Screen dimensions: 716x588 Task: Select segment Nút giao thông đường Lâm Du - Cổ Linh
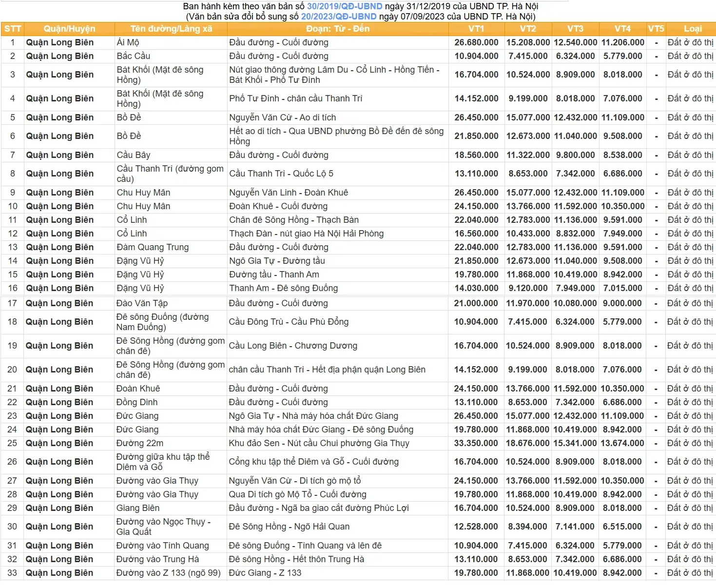[334, 75]
